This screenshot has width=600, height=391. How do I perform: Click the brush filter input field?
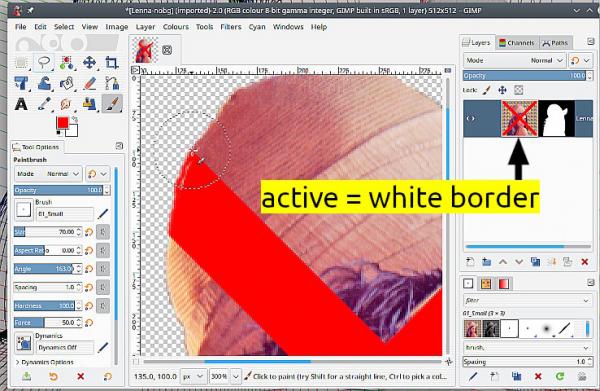coord(527,300)
